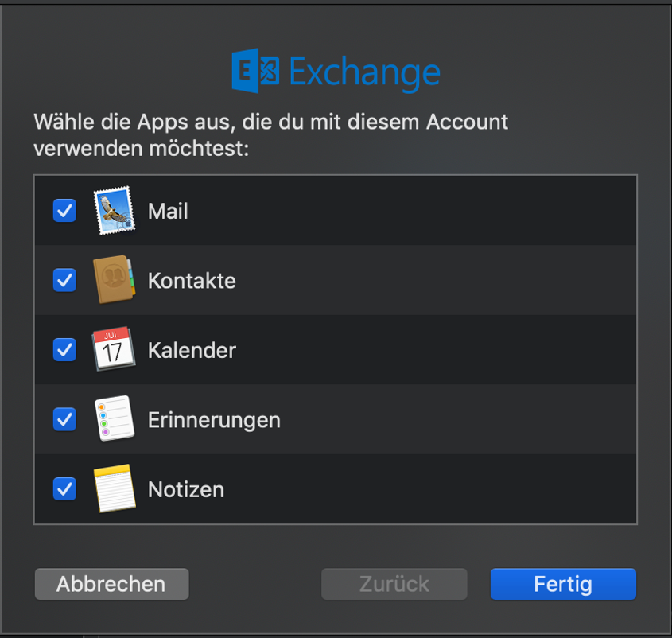
Task: Deselect the Erinnerungen checkbox
Action: 64,418
